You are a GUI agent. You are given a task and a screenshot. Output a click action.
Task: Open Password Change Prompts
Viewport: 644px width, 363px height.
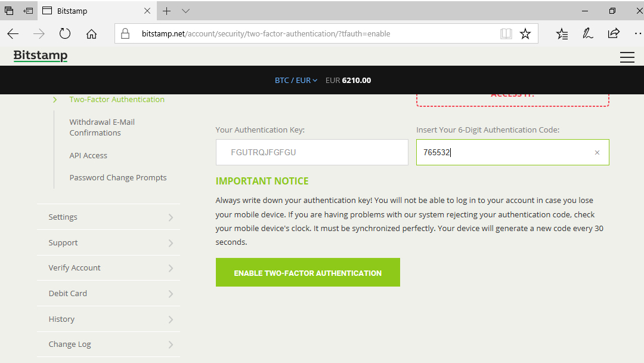pyautogui.click(x=118, y=177)
